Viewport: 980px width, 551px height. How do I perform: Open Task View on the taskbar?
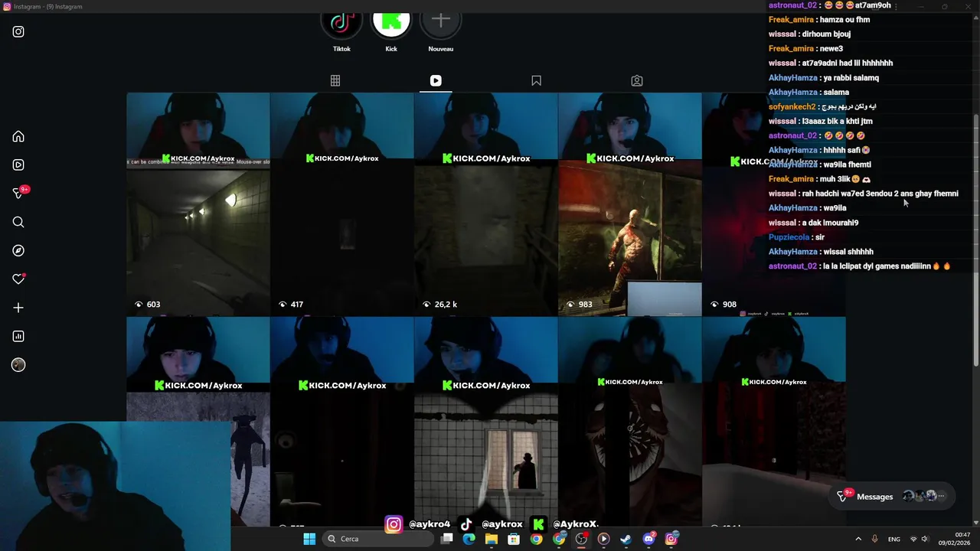coord(447,539)
